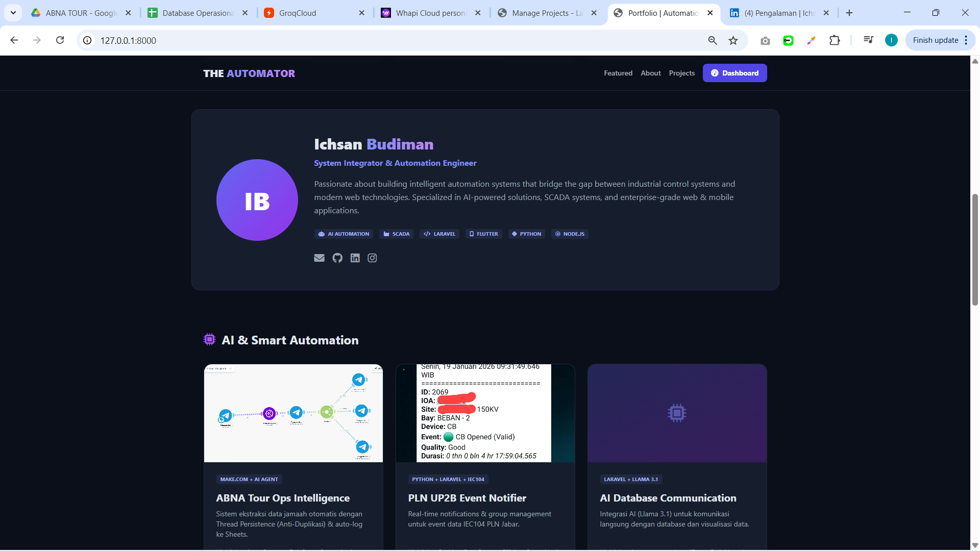Click the page vertical scrollbar thumb
980x551 pixels.
(x=975, y=250)
